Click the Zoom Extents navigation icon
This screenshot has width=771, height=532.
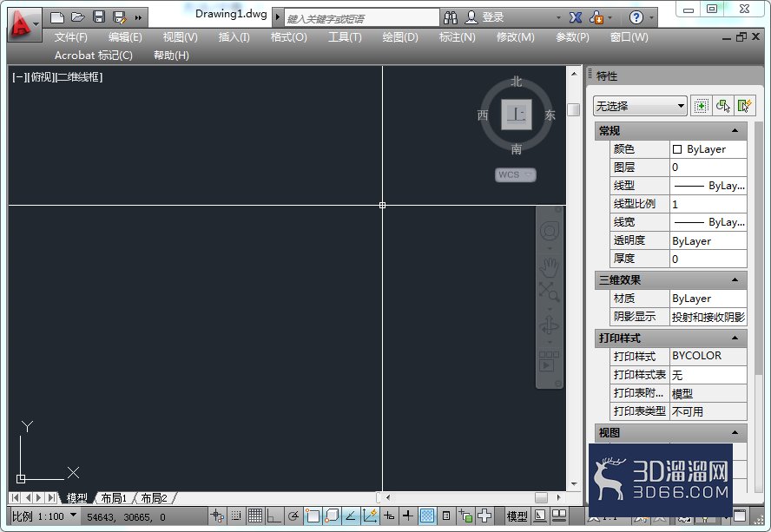(x=550, y=292)
